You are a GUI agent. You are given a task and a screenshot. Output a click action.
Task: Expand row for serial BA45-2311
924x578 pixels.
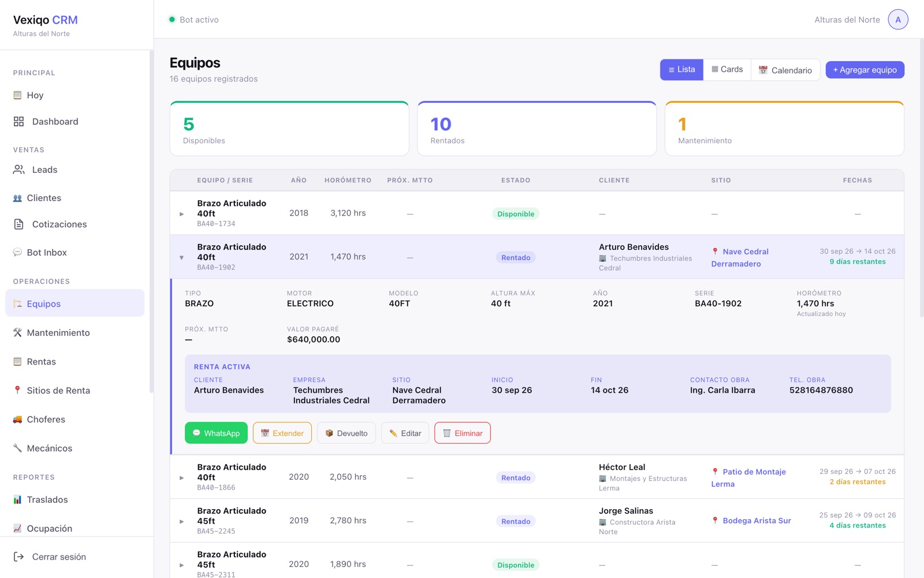coord(182,565)
